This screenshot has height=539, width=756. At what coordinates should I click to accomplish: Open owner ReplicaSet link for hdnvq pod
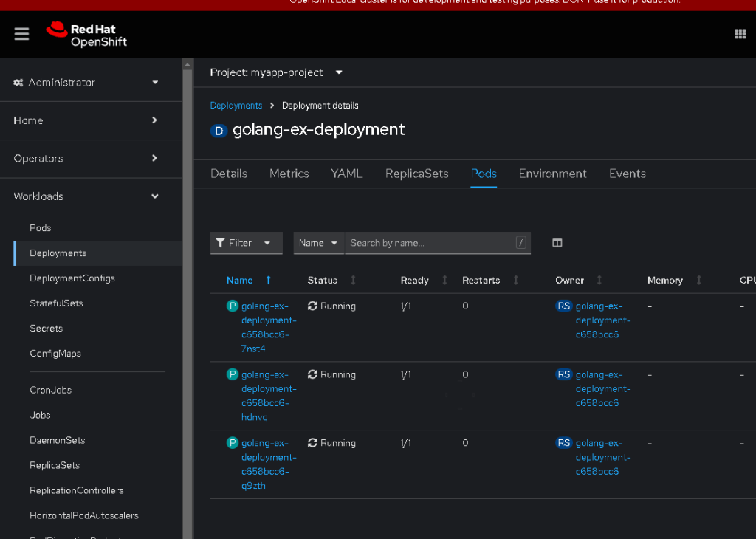[603, 388]
